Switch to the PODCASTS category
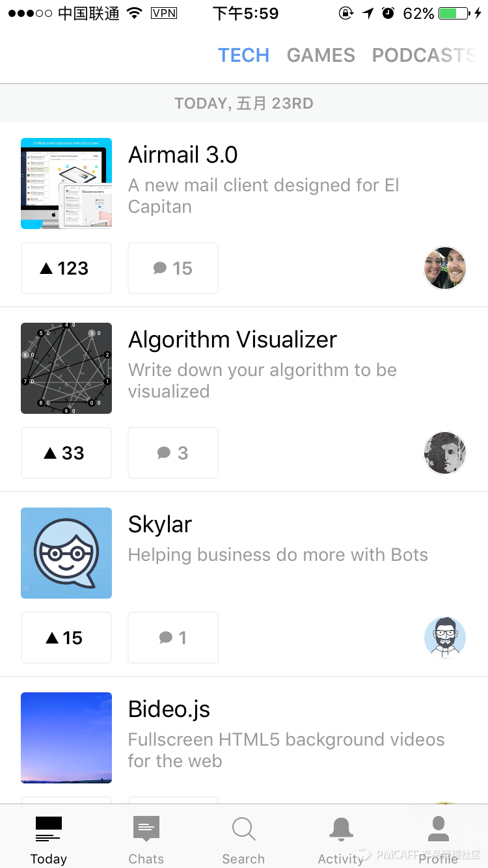The height and width of the screenshot is (868, 488). click(424, 55)
